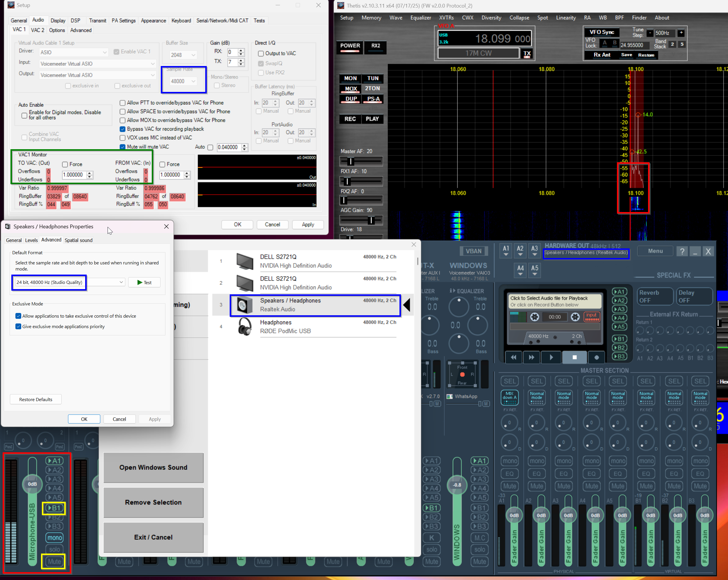The width and height of the screenshot is (728, 580).
Task: Activate TUN in Thetis
Action: 373,78
